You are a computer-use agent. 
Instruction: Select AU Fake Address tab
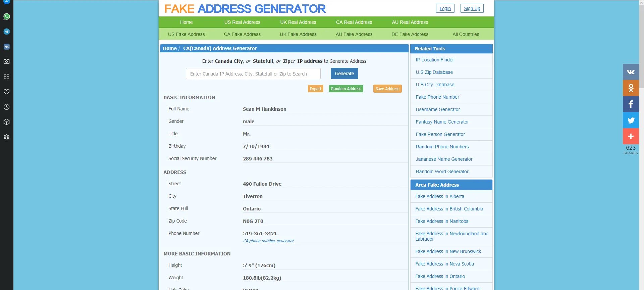(x=354, y=34)
